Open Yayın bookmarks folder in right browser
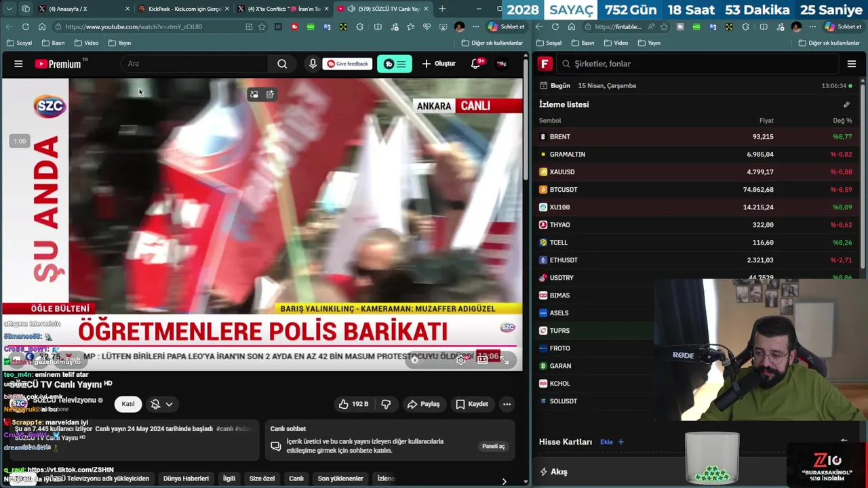This screenshot has height=488, width=868. coord(648,43)
